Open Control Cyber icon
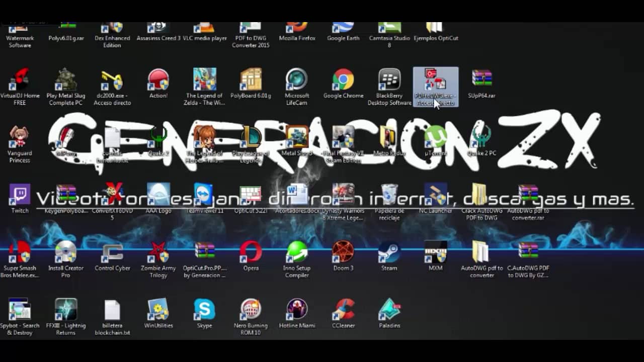The width and height of the screenshot is (644, 362). 112,252
